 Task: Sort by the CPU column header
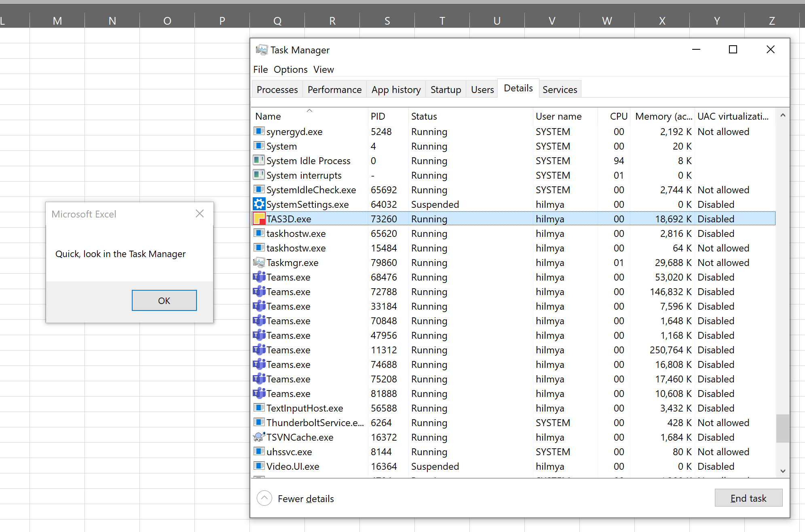[x=614, y=116]
